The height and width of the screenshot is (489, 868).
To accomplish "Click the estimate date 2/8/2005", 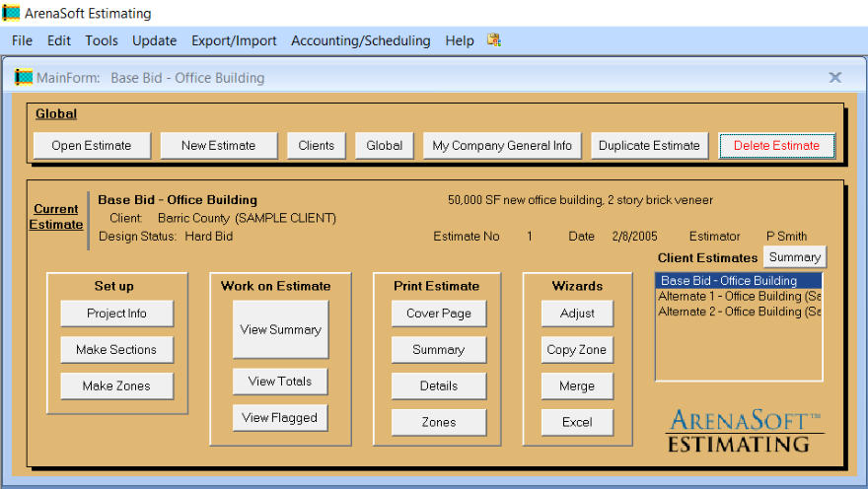I will pyautogui.click(x=634, y=237).
